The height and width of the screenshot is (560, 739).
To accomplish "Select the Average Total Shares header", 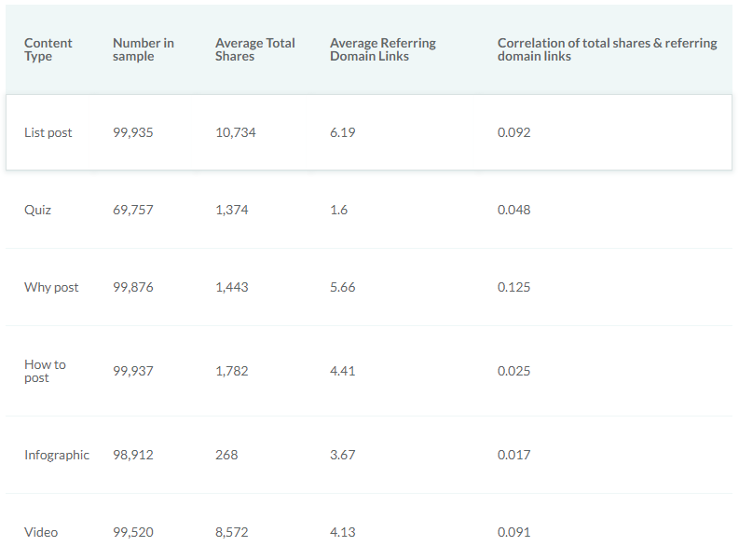I will [254, 49].
